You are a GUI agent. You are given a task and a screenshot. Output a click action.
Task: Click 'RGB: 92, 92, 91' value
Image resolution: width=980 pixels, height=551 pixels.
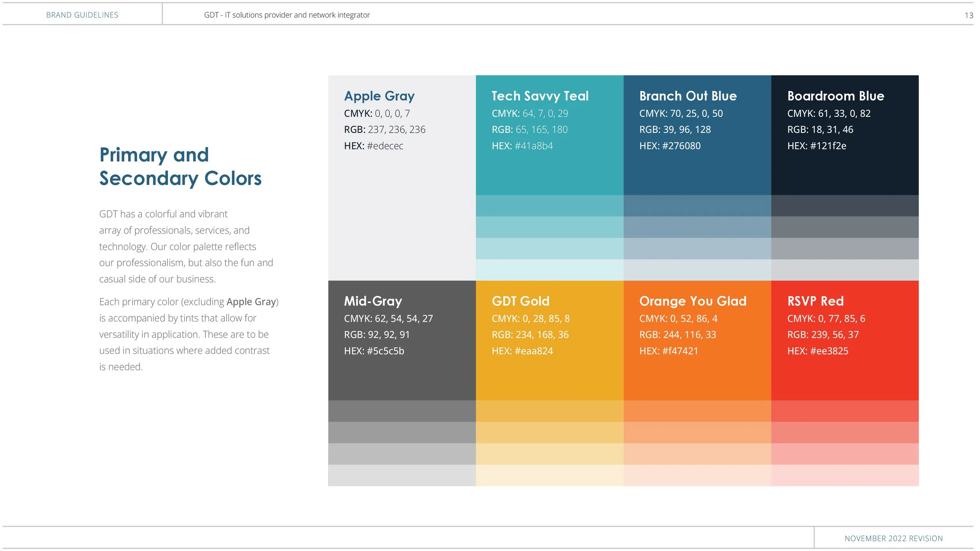coord(377,335)
